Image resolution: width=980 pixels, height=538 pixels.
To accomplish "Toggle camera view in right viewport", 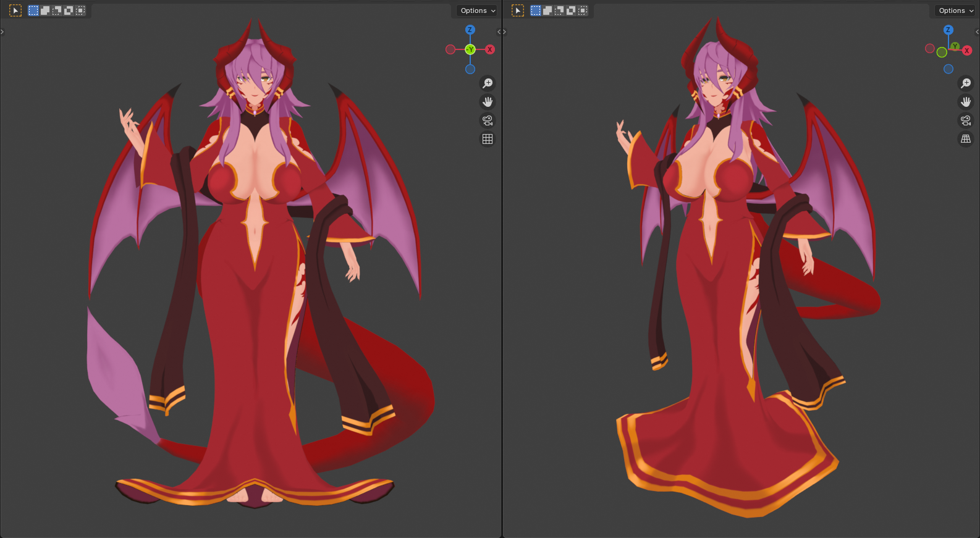I will (x=965, y=120).
